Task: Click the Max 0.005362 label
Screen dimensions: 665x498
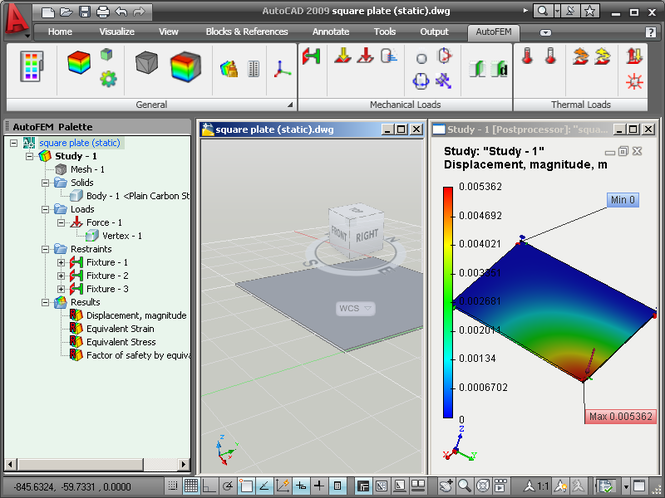Action: click(620, 417)
